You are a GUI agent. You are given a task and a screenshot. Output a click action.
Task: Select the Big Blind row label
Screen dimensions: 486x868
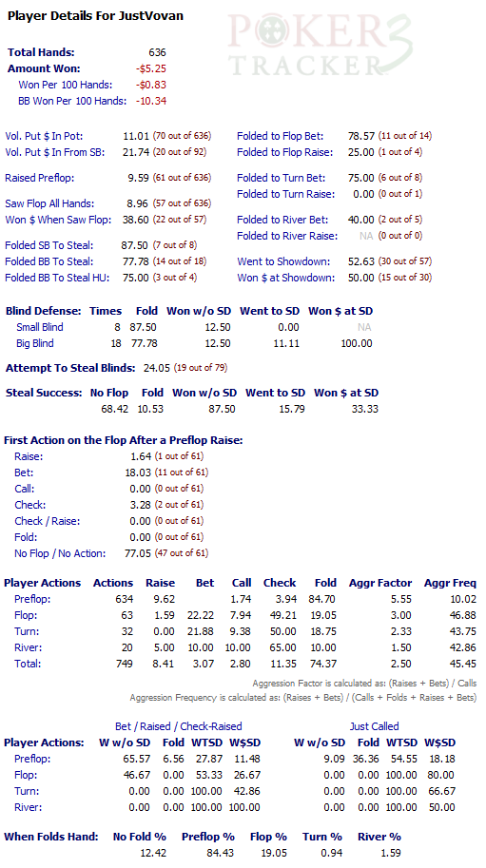click(35, 343)
